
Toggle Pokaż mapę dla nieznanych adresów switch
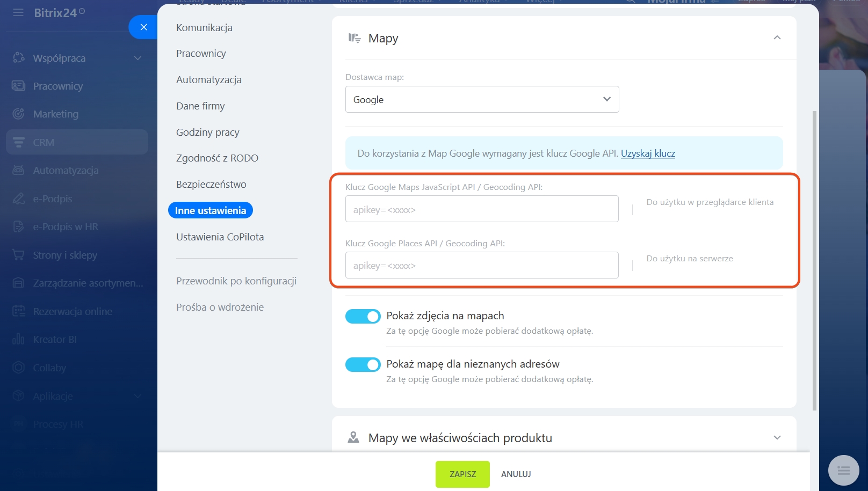[x=363, y=365]
